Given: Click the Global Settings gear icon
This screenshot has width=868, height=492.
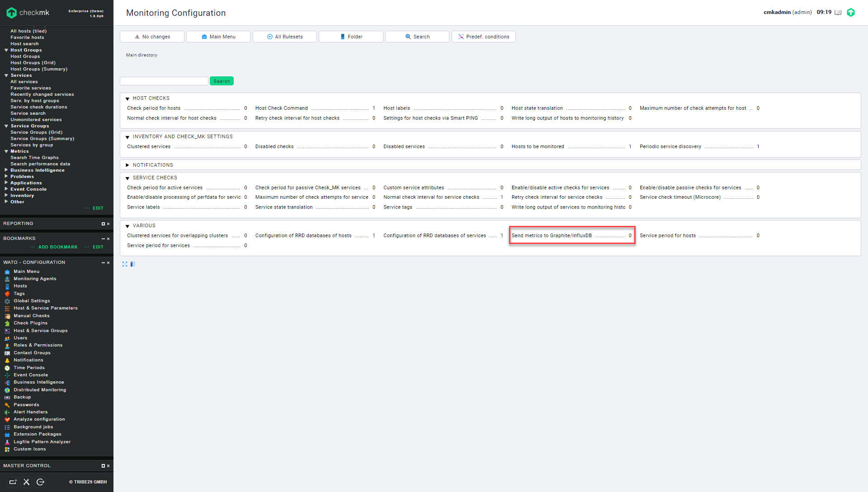Looking at the screenshot, I should coord(7,301).
